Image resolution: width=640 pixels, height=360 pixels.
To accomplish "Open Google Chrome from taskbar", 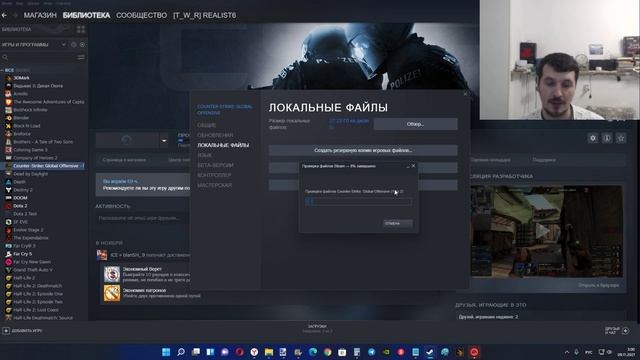I will click(327, 352).
